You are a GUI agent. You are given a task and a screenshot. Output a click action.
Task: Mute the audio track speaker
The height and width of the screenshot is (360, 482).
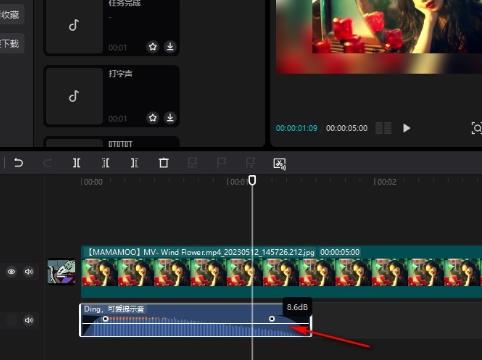click(29, 320)
